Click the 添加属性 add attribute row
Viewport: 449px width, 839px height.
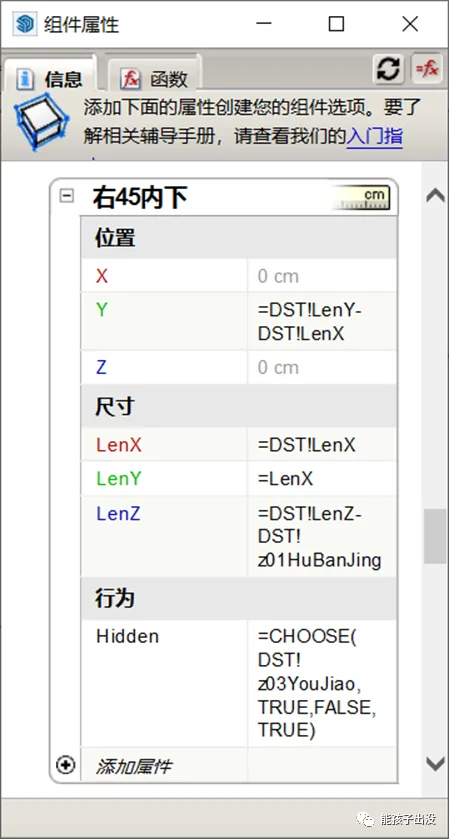[x=239, y=765]
